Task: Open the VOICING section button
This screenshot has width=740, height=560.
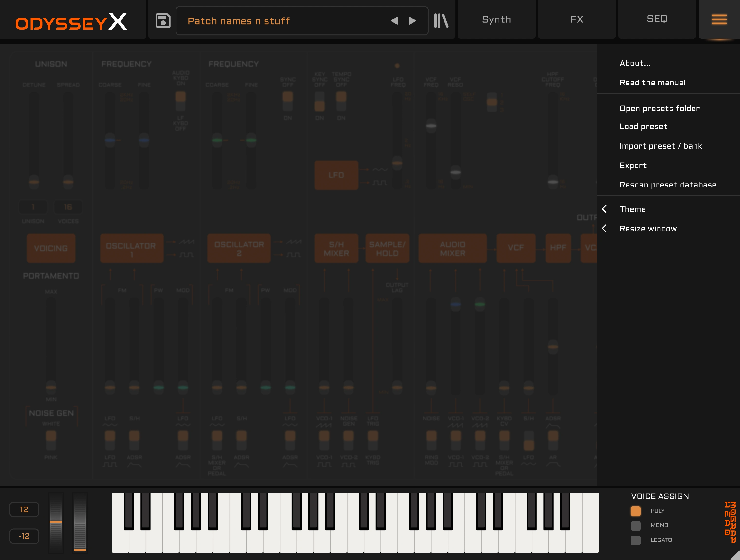Action: pos(51,248)
